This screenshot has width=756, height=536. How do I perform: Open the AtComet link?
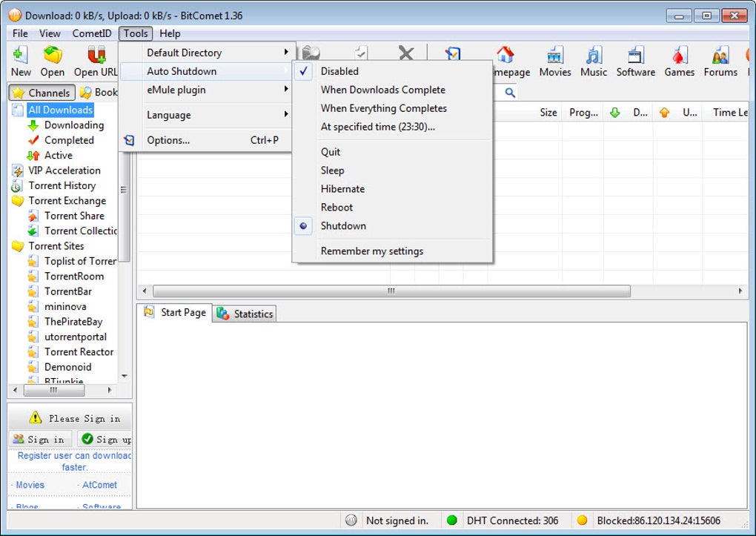click(x=99, y=485)
